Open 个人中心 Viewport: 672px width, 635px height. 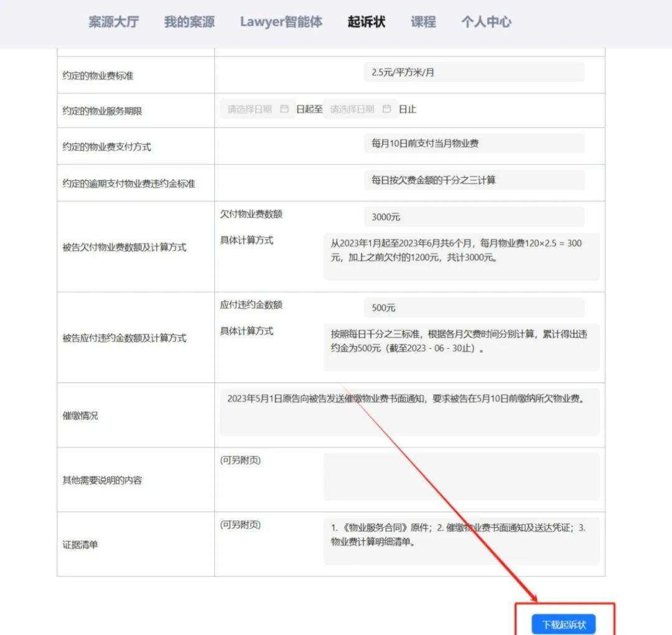tap(486, 22)
